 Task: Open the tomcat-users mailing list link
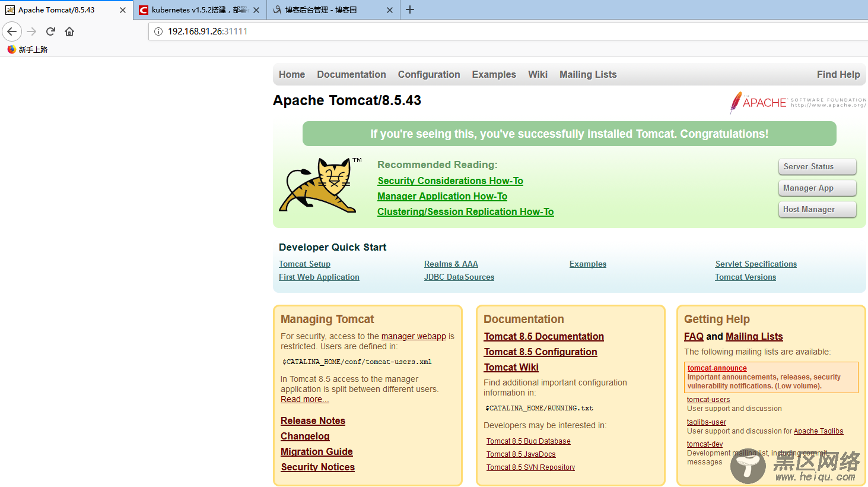(x=708, y=400)
